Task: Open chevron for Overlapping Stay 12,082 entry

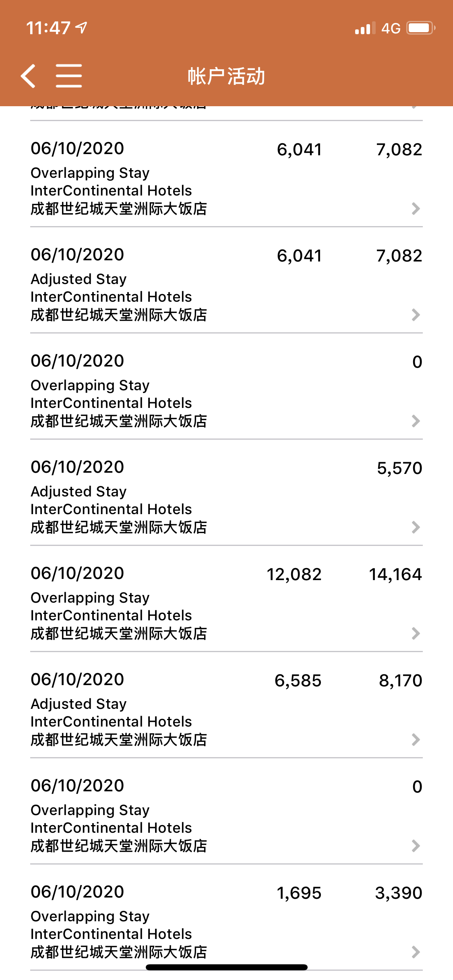Action: click(416, 633)
